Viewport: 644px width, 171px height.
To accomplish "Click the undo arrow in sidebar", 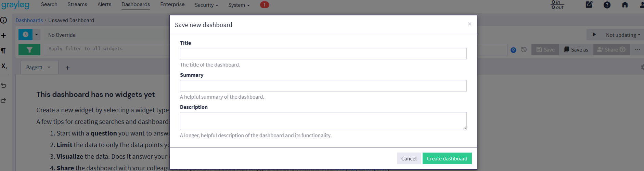I will coord(4,85).
